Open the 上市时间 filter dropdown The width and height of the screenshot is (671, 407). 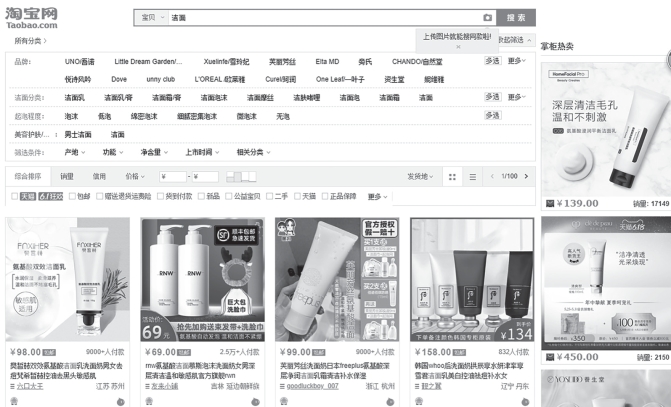(x=202, y=152)
